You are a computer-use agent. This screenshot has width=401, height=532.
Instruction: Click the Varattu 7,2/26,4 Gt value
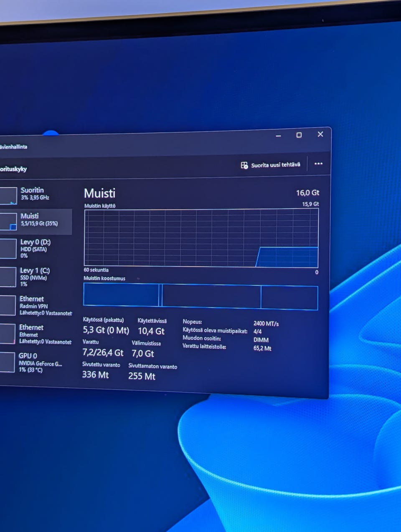point(103,353)
